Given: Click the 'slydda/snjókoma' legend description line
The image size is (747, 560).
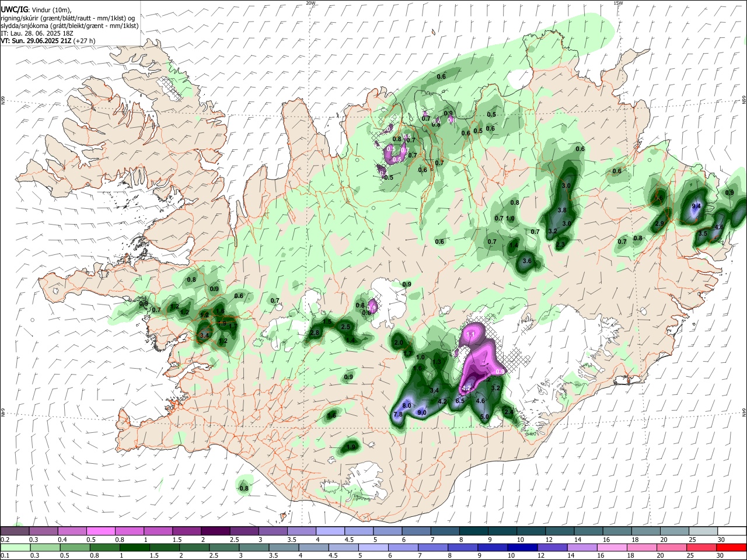Looking at the screenshot, I should (69, 26).
